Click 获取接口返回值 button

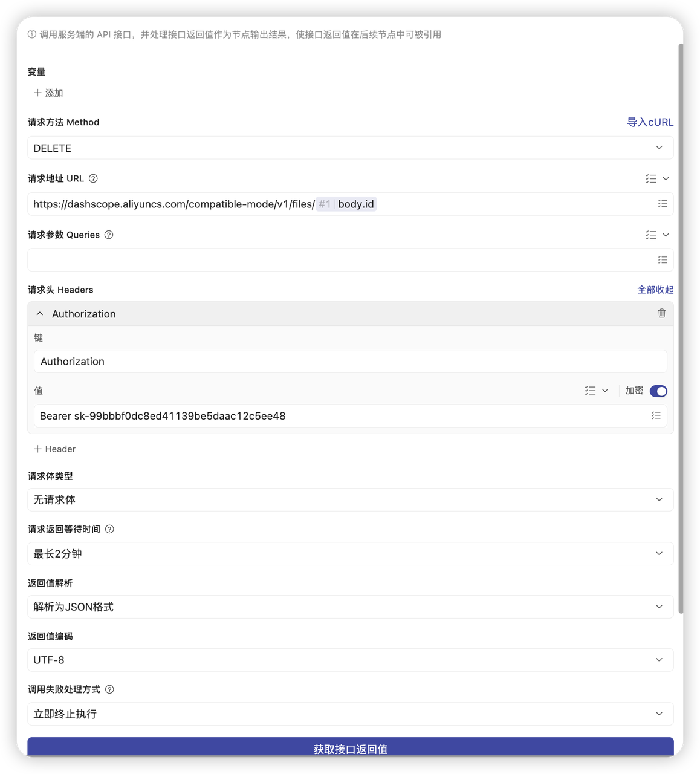click(x=350, y=749)
